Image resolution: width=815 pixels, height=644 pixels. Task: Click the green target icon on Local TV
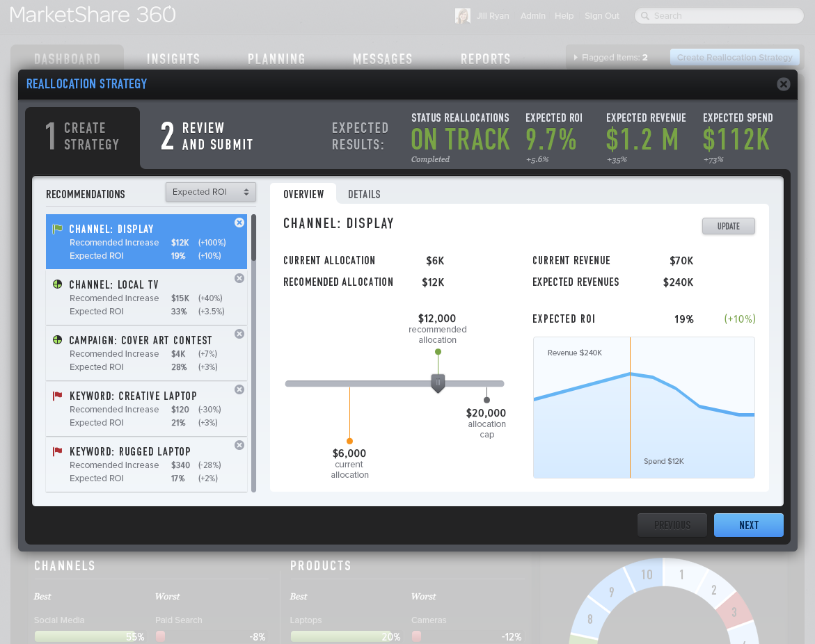click(x=57, y=284)
